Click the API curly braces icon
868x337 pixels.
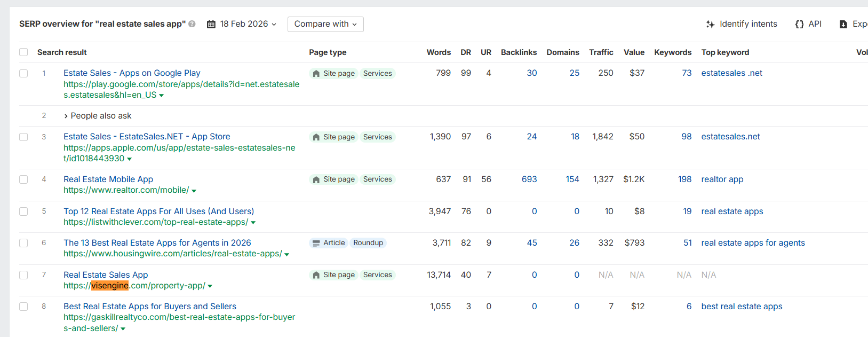click(799, 24)
